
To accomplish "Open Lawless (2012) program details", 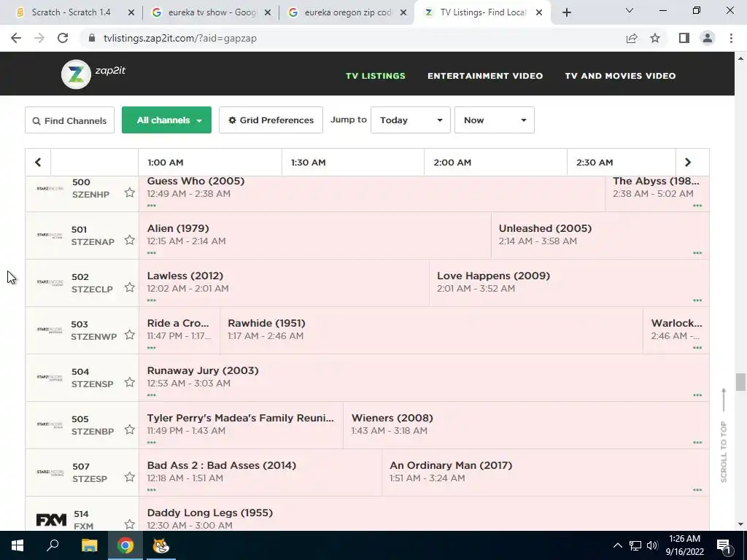I will [185, 276].
